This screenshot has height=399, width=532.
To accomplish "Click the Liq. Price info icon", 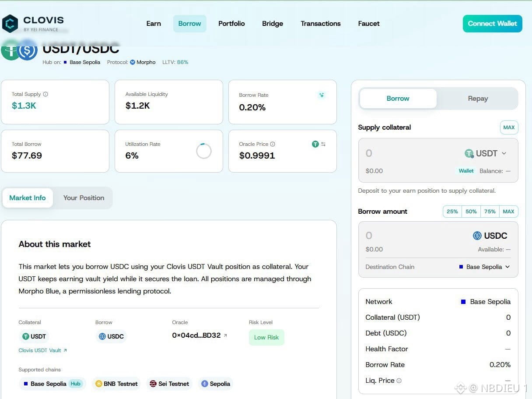I will [399, 381].
